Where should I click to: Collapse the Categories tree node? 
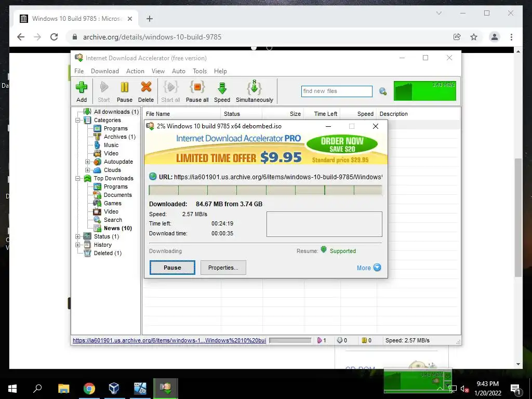tap(78, 120)
